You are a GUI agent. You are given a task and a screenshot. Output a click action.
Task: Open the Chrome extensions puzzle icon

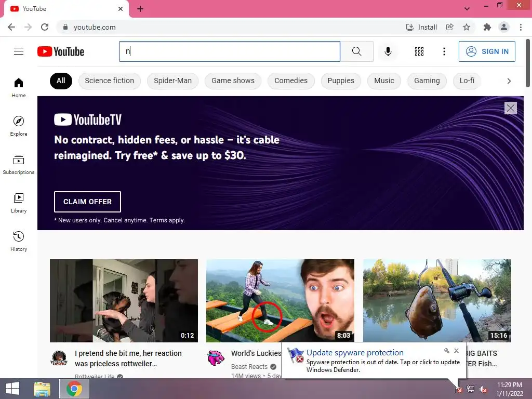[x=487, y=27]
